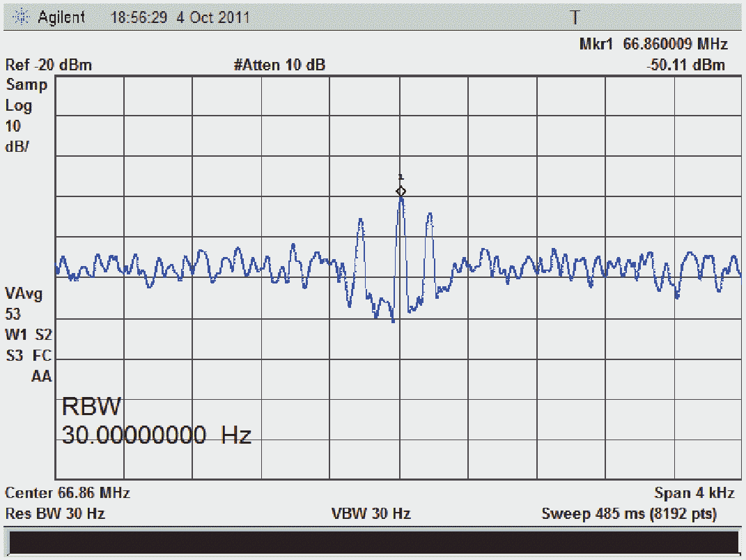The height and width of the screenshot is (560, 746).
Task: Select the Center 66.86 MHz frequency label
Action: click(68, 493)
